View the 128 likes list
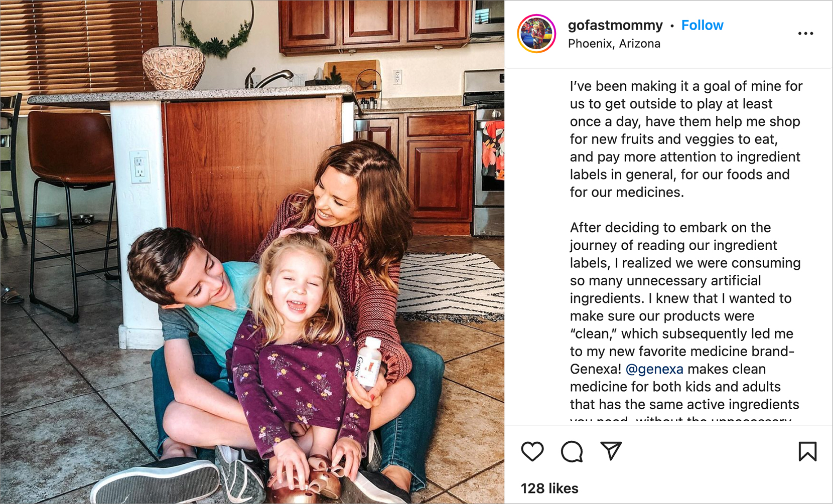Image resolution: width=833 pixels, height=504 pixels. coord(549,488)
